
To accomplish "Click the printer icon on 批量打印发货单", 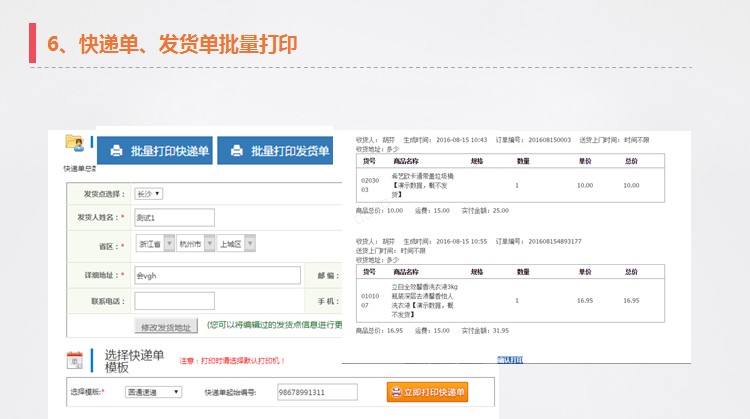I will pos(237,151).
